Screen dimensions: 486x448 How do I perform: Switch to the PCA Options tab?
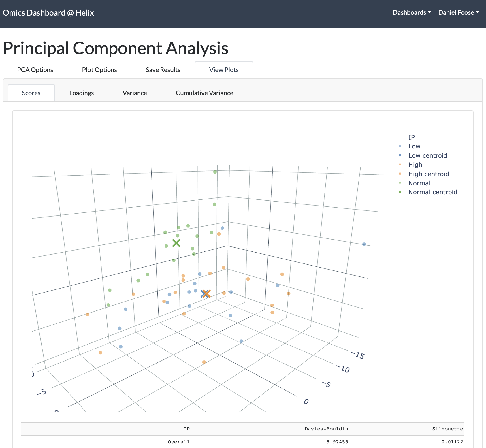pos(35,70)
